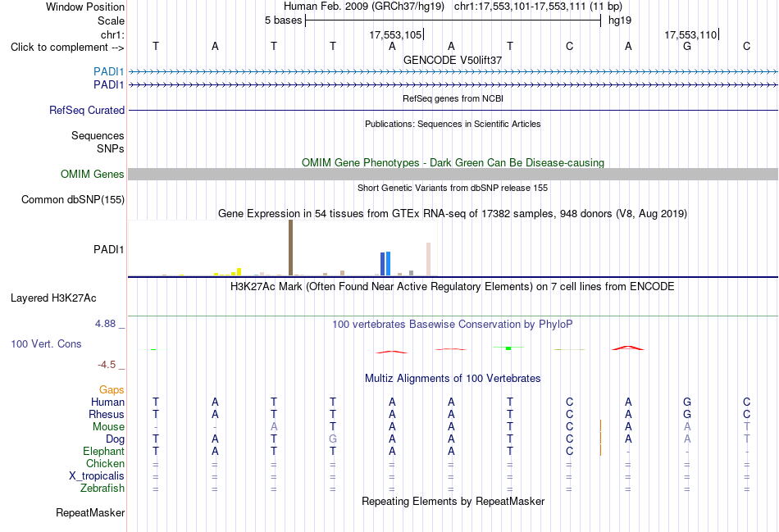
Task: Click the Scale label
Action: pyautogui.click(x=111, y=20)
